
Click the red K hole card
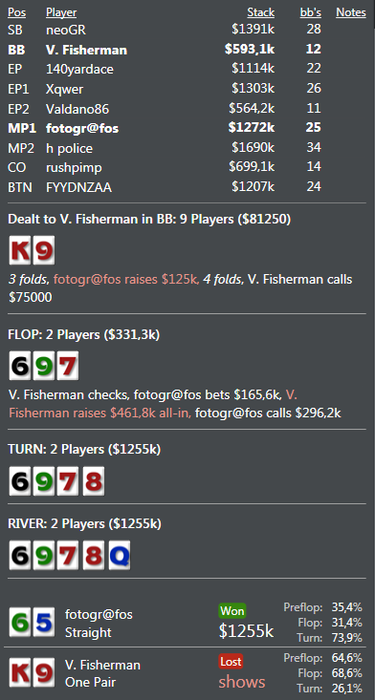click(x=21, y=250)
